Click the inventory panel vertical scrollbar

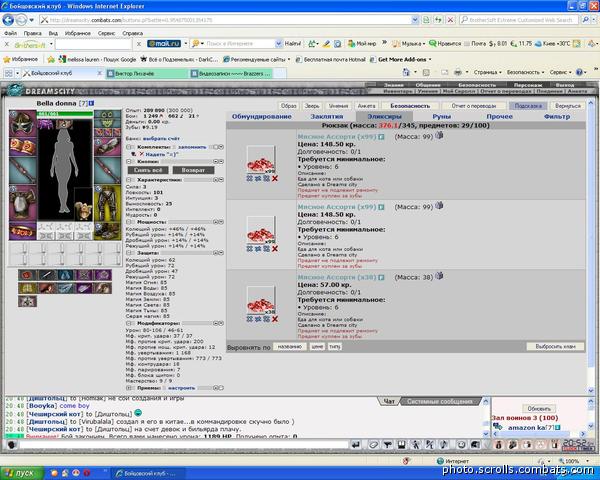coord(590,245)
